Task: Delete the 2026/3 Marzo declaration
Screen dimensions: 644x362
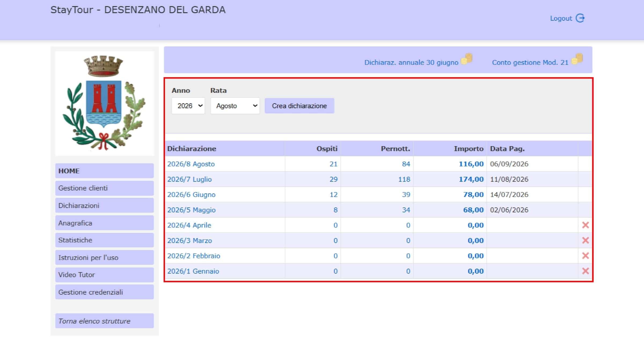Action: [585, 240]
